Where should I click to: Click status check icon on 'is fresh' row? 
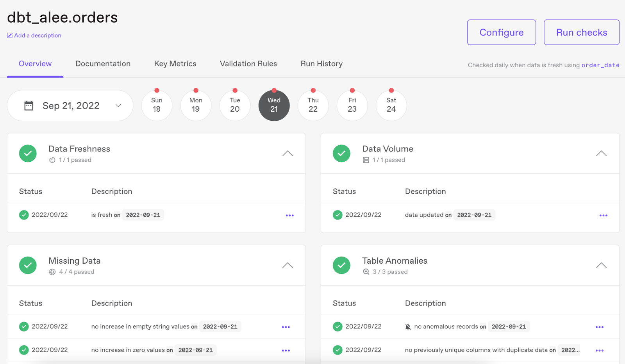pyautogui.click(x=24, y=215)
